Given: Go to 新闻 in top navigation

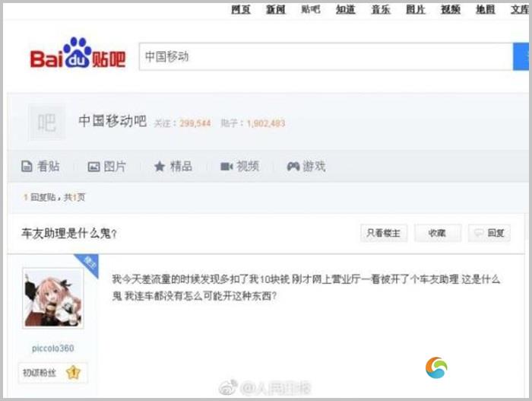Looking at the screenshot, I should click(275, 10).
